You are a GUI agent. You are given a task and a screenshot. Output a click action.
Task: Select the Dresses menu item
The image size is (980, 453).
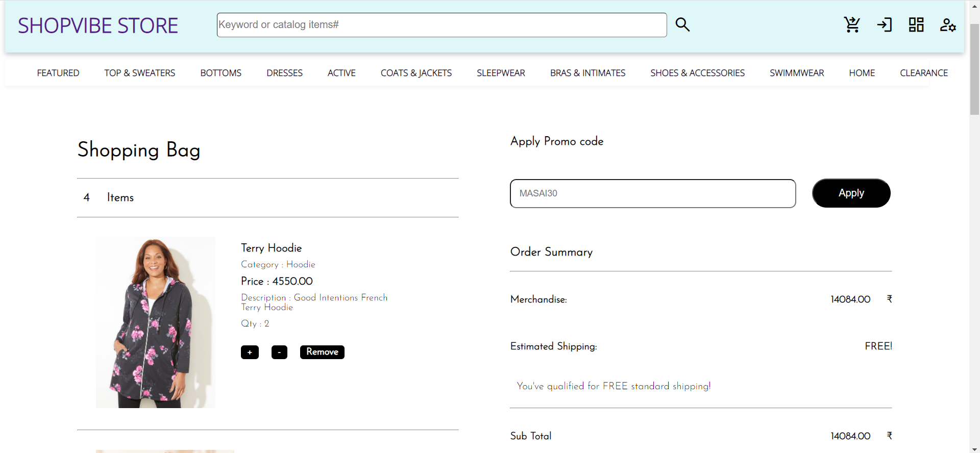[x=284, y=73]
